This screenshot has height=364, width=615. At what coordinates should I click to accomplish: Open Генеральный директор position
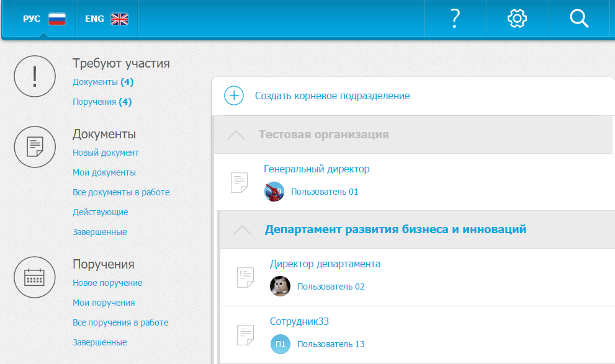pyautogui.click(x=316, y=169)
